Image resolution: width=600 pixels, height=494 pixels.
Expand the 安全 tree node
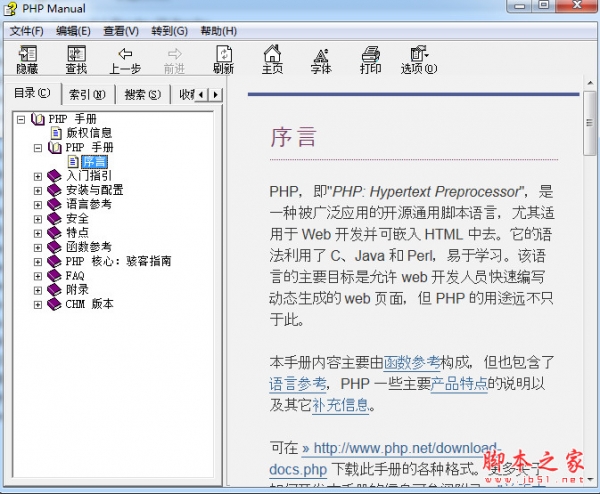pyautogui.click(x=38, y=219)
